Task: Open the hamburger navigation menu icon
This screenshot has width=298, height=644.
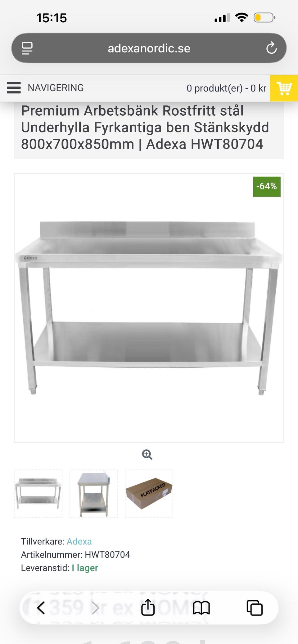Action: (x=14, y=88)
